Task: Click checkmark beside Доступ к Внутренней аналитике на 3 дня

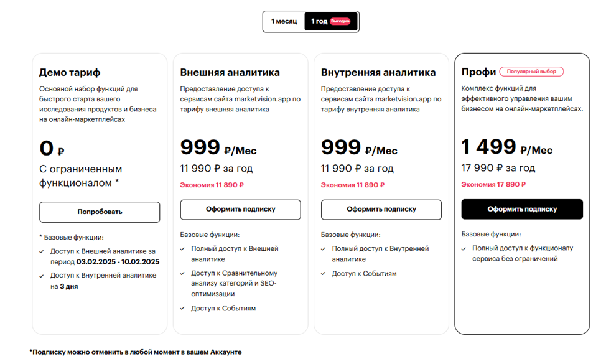Action: click(42, 275)
